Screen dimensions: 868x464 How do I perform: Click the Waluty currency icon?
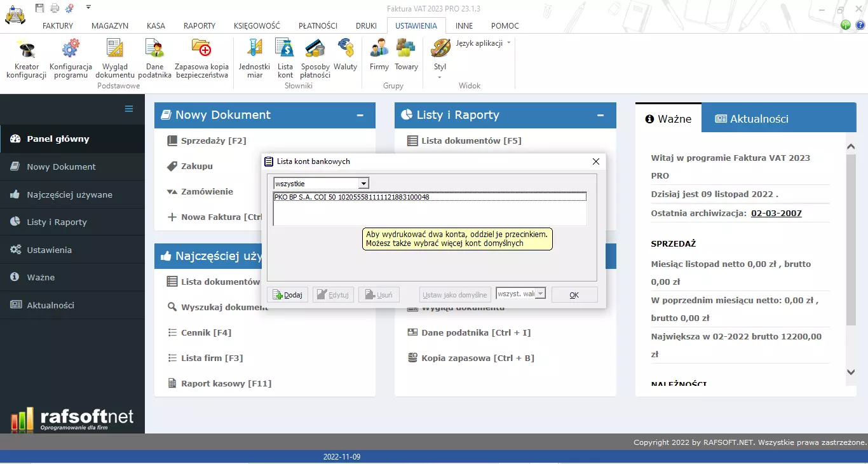tap(346, 50)
